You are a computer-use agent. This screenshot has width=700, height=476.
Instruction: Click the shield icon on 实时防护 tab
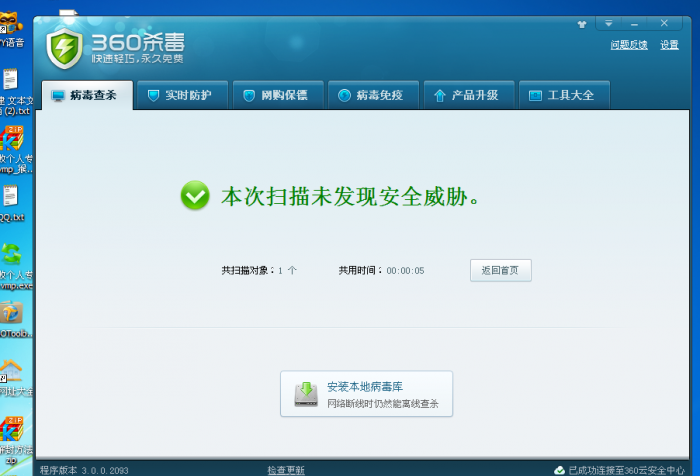pyautogui.click(x=153, y=96)
